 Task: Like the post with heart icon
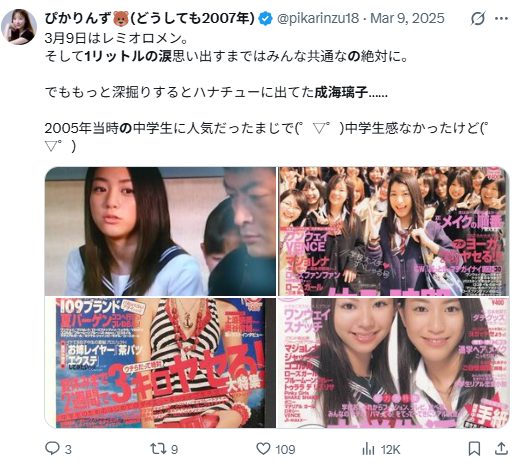click(x=263, y=449)
